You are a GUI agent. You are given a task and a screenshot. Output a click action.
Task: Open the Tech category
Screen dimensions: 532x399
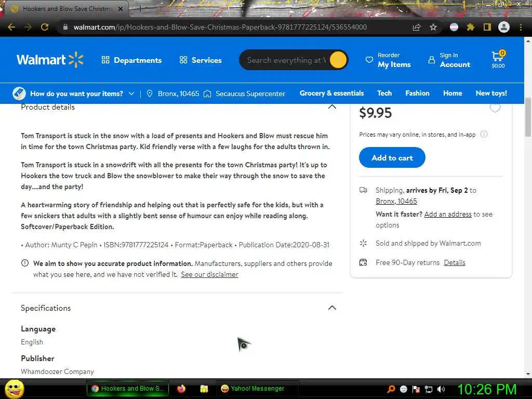(x=384, y=94)
